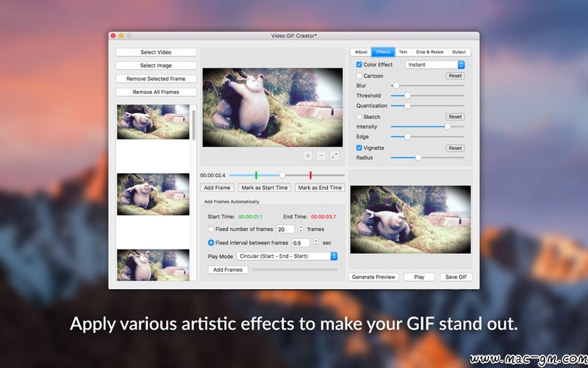Screen dimensions: 588x368
Task: Click Mark as End Time
Action: tap(320, 188)
